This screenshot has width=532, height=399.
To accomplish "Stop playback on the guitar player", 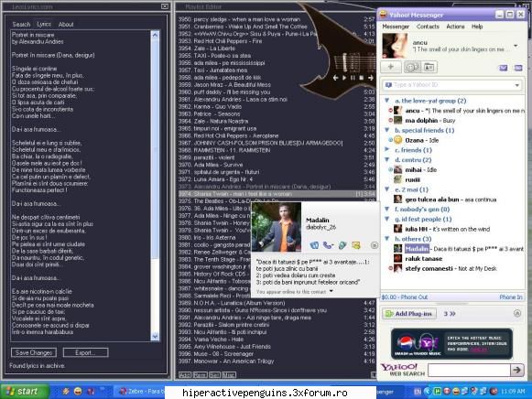I will point(362,78).
